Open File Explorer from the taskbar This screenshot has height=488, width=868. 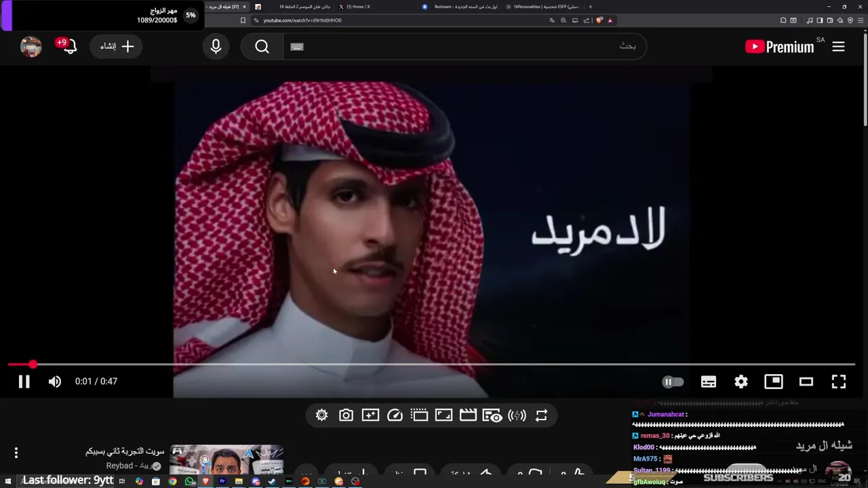pos(239,481)
